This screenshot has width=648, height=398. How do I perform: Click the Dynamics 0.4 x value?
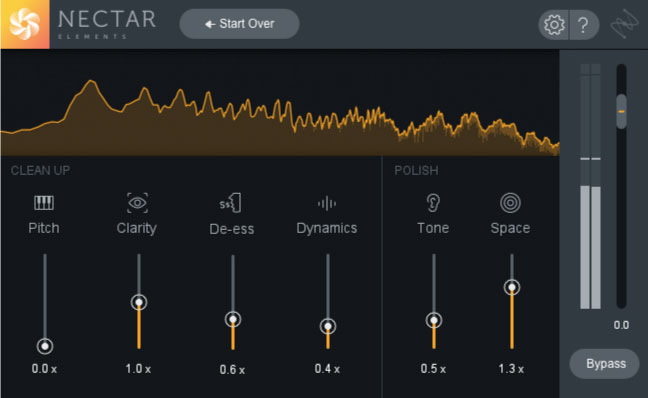tap(327, 369)
